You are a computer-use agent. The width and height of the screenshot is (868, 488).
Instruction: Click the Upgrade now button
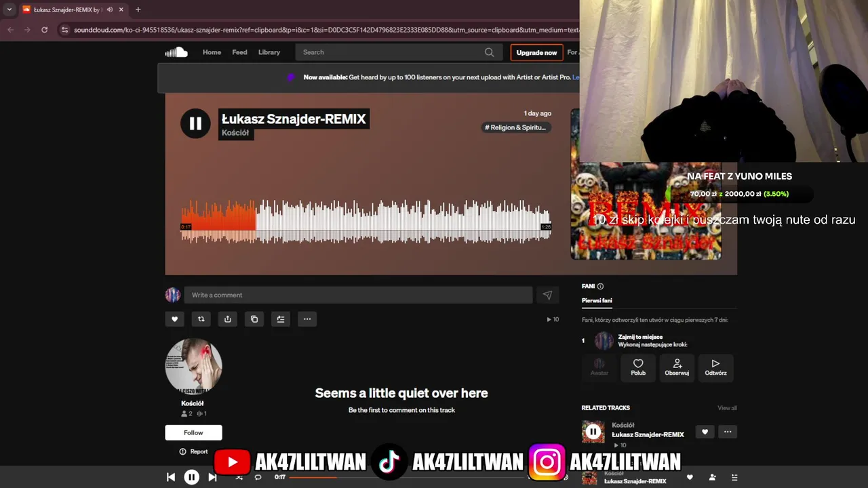coord(536,52)
